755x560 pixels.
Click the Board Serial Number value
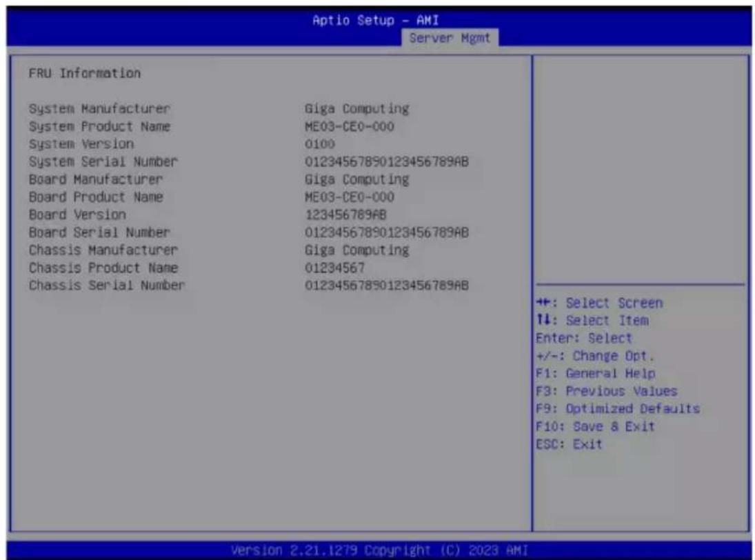point(387,232)
